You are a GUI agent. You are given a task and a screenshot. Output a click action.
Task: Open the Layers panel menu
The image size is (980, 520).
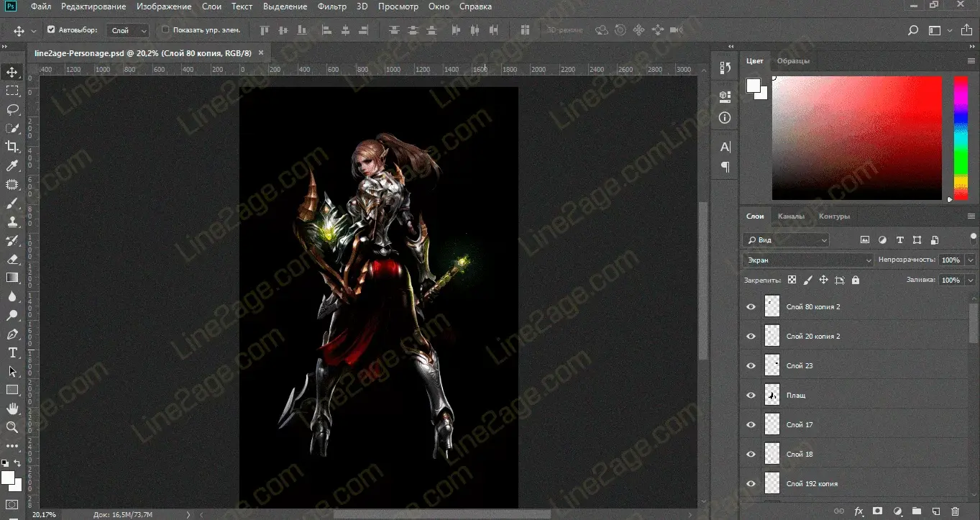(x=971, y=216)
